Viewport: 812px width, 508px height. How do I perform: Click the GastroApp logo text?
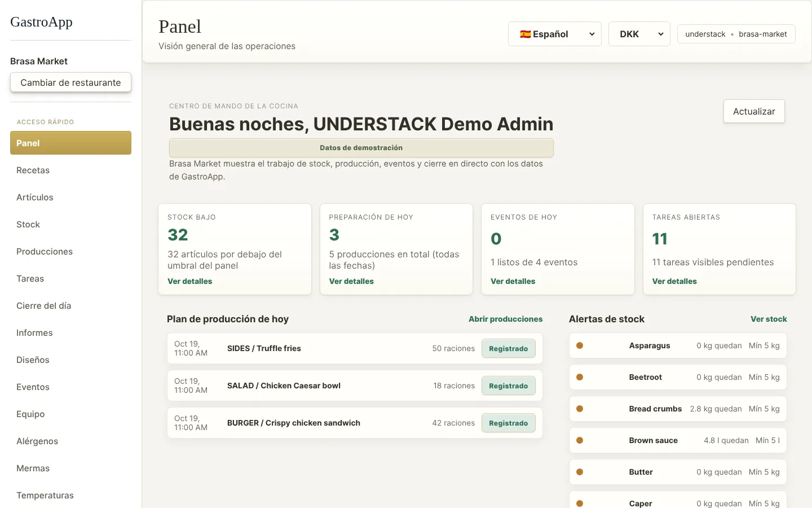41,22
